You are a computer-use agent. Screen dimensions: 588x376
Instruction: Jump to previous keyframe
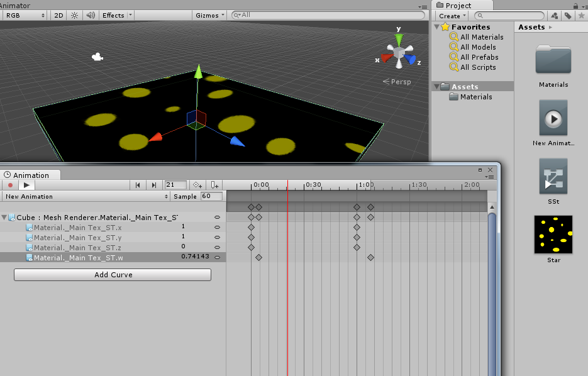coord(138,185)
